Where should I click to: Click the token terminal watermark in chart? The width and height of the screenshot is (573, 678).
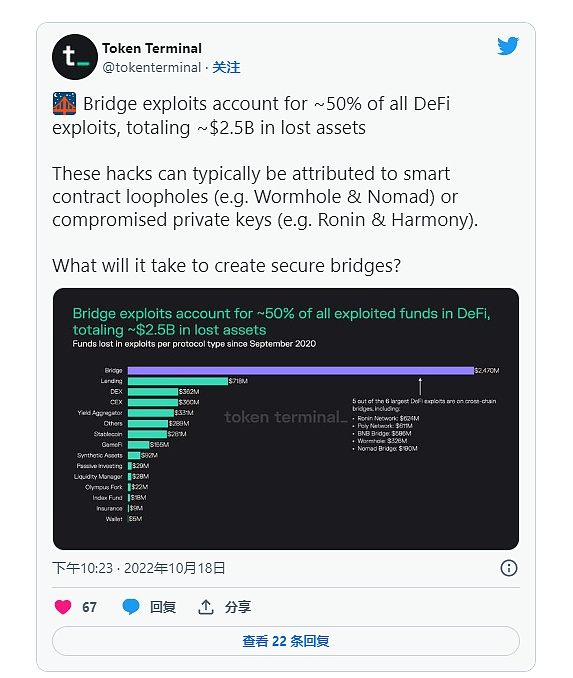285,417
